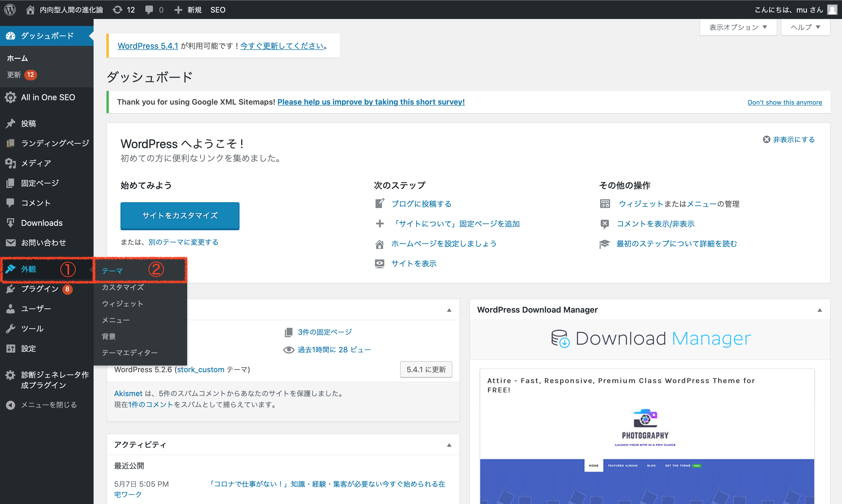Open 「サイトについて」固定ページを追加 link

(x=456, y=224)
